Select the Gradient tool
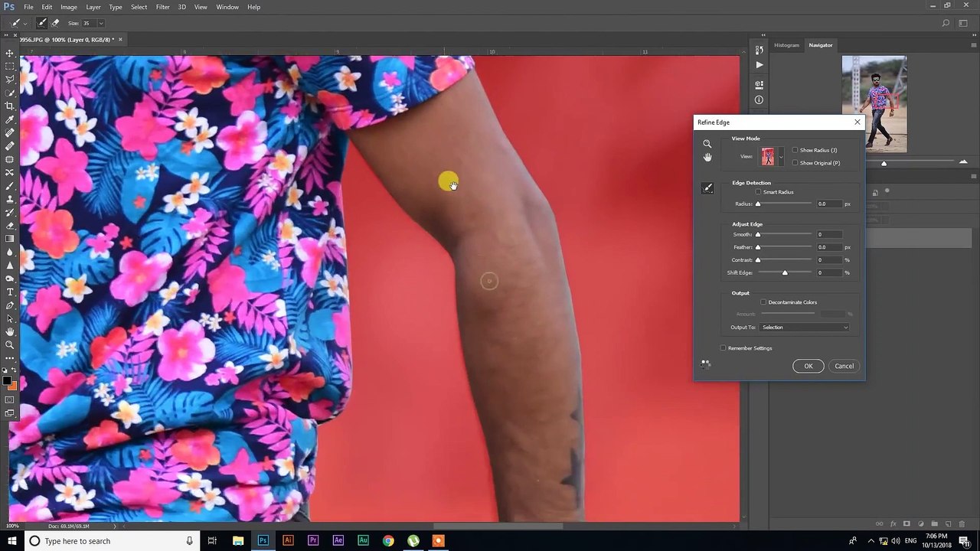Image resolution: width=980 pixels, height=551 pixels. pos(10,239)
